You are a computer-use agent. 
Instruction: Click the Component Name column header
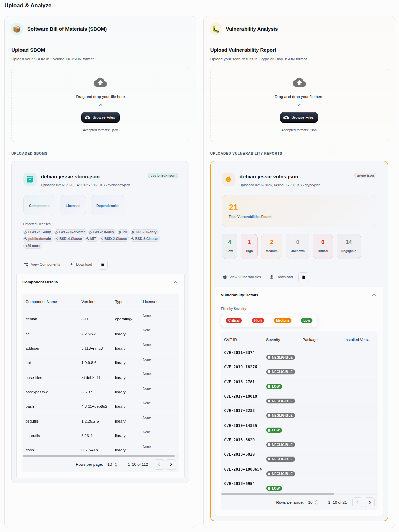coord(41,302)
